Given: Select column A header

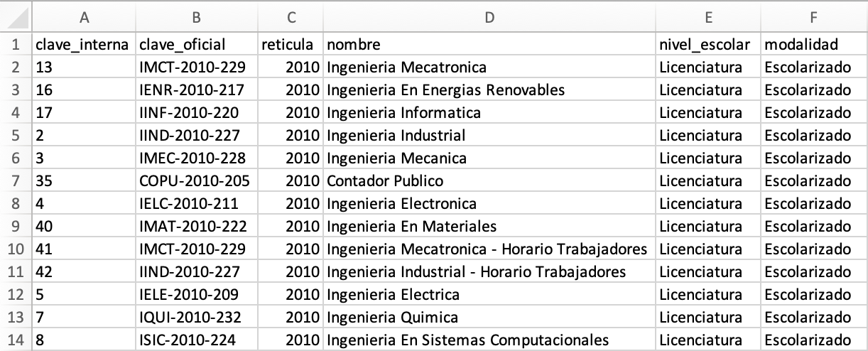Looking at the screenshot, I should click(x=84, y=18).
